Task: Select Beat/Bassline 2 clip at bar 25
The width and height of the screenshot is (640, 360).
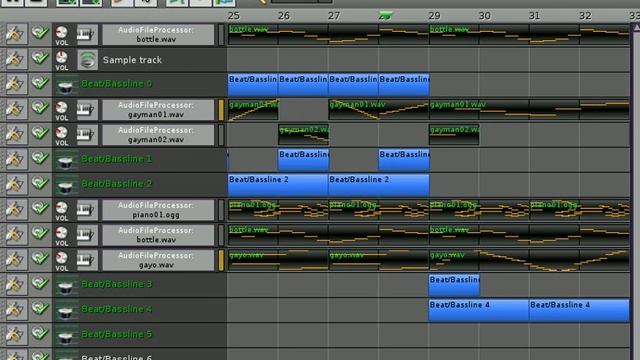Action: (x=278, y=185)
